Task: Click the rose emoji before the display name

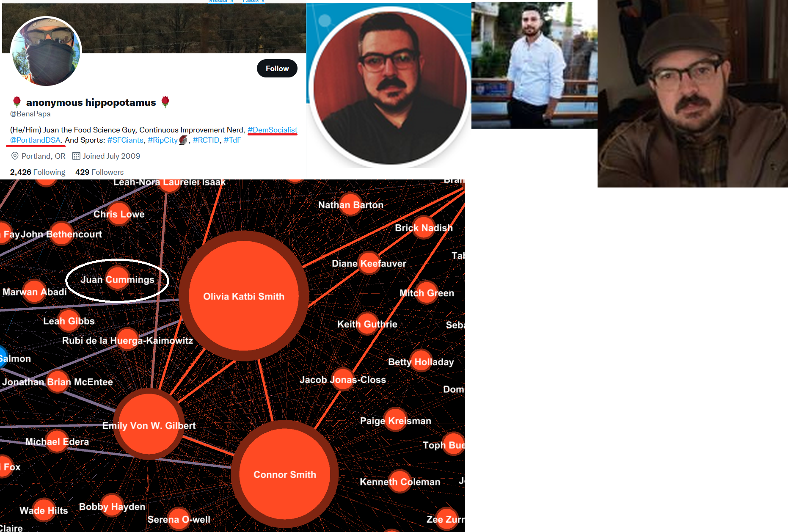Action: (x=17, y=102)
